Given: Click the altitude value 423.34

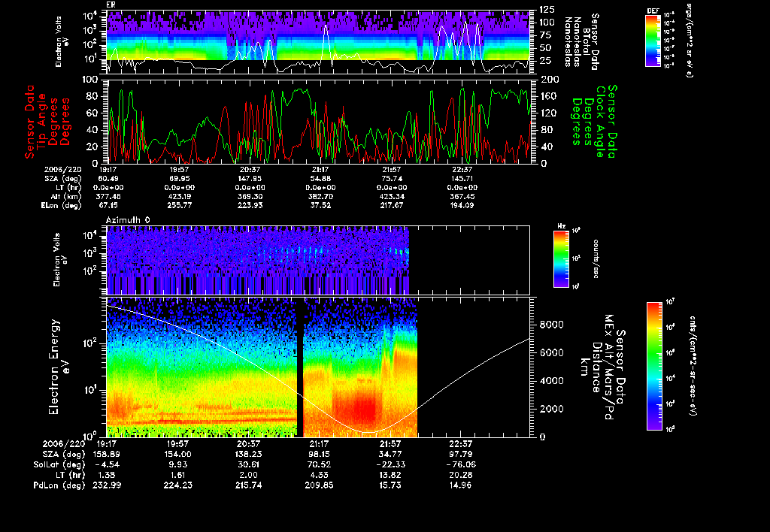Looking at the screenshot, I should pyautogui.click(x=391, y=197).
